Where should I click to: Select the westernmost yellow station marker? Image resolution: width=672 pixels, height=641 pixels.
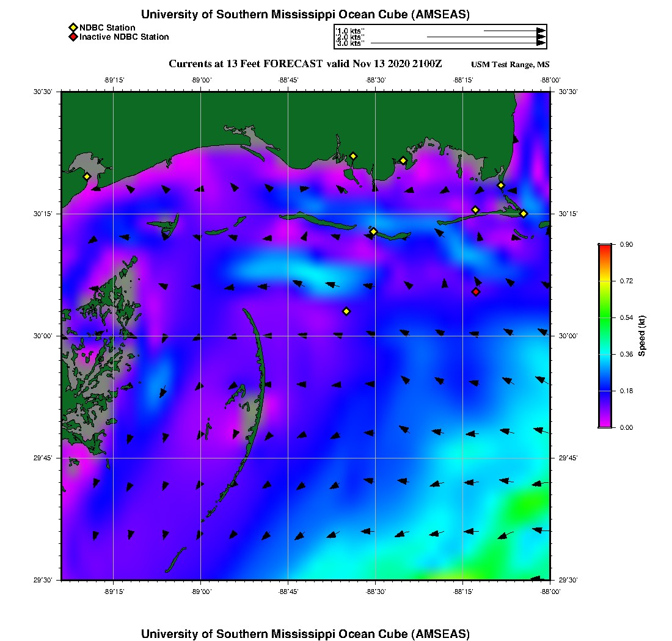(87, 176)
